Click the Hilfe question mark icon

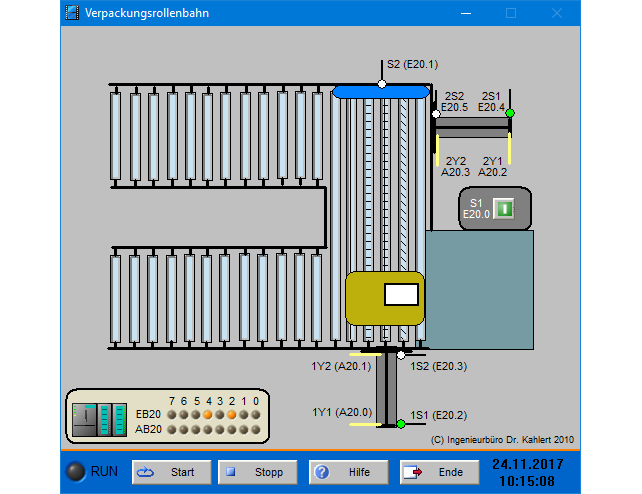click(x=322, y=472)
